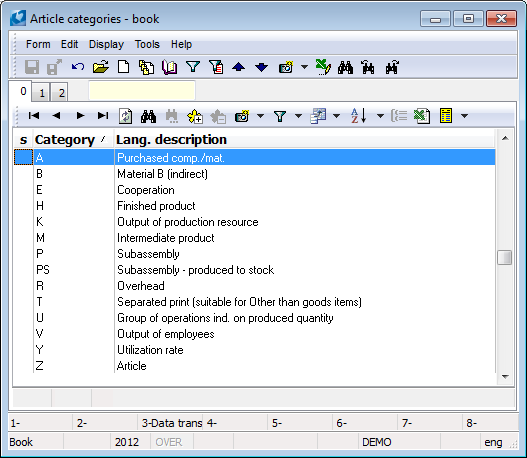527x458 pixels.
Task: Select row Material B (indirect)
Action: pyautogui.click(x=254, y=174)
